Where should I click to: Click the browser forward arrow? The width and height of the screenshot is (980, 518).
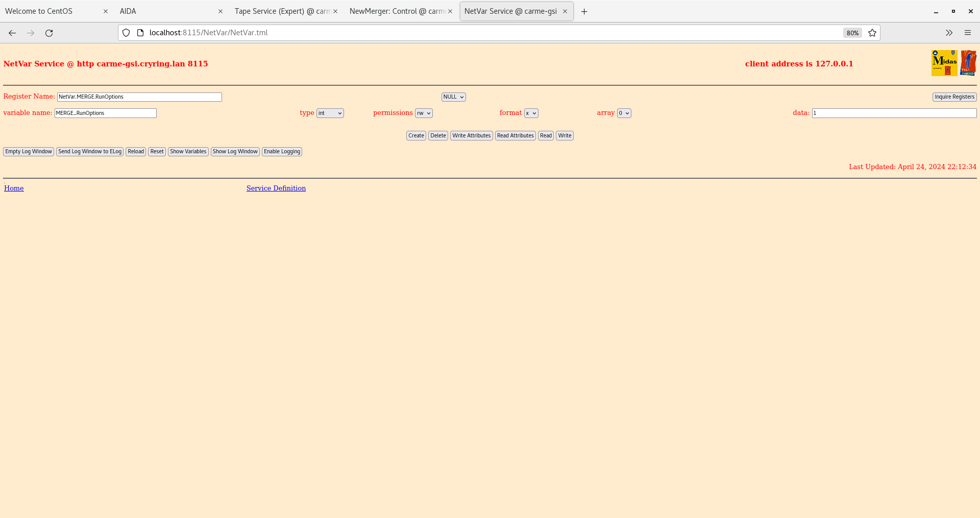(x=31, y=33)
